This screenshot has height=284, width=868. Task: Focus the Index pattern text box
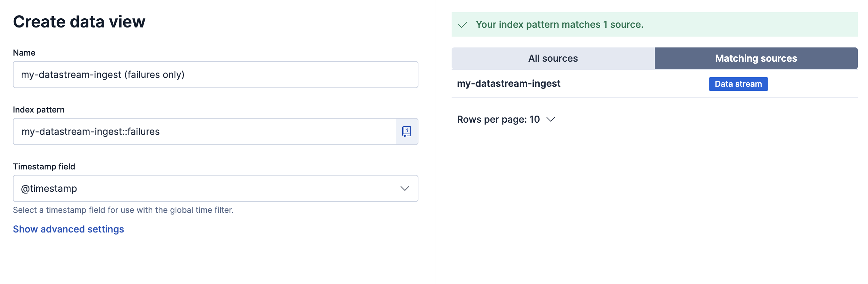point(204,131)
